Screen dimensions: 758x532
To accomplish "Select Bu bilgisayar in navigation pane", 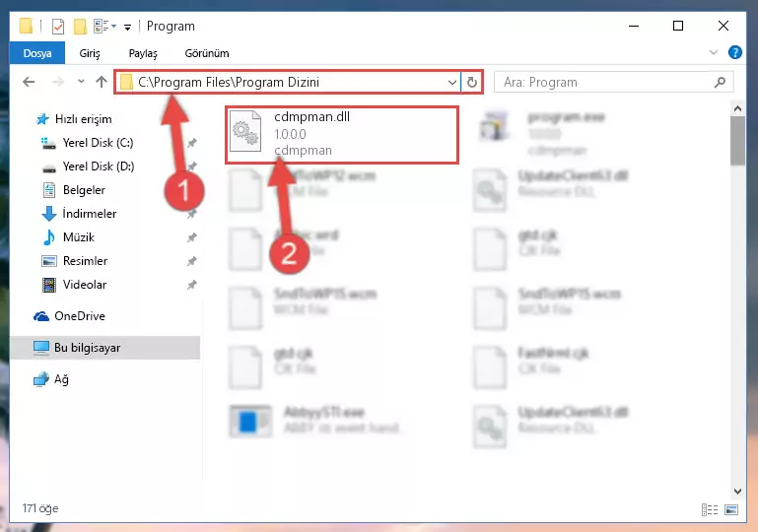I will pos(104,348).
